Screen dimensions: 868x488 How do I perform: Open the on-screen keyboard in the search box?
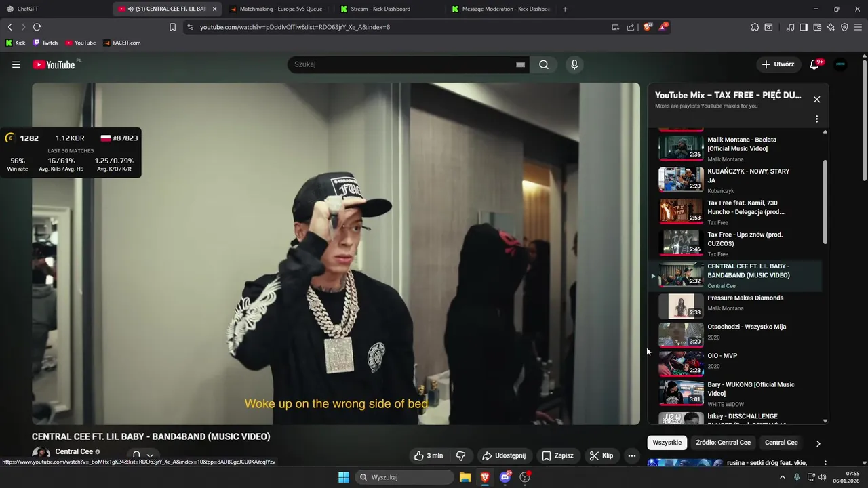(520, 64)
